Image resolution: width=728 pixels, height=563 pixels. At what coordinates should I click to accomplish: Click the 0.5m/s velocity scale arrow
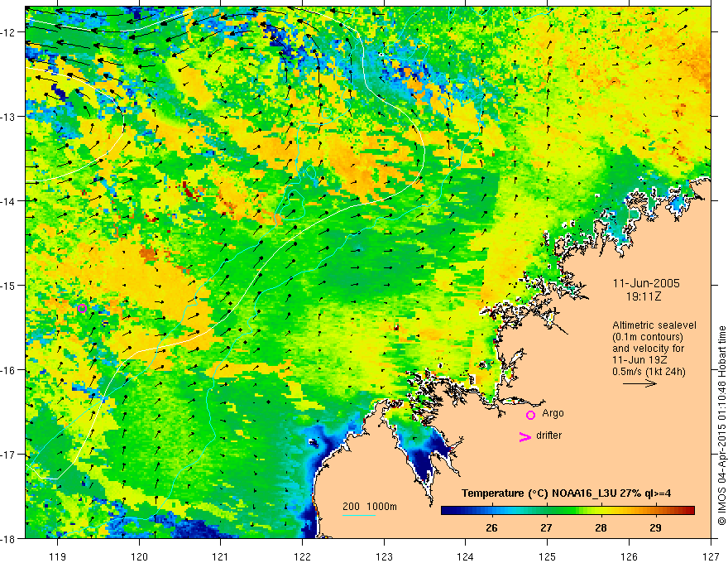click(x=639, y=383)
